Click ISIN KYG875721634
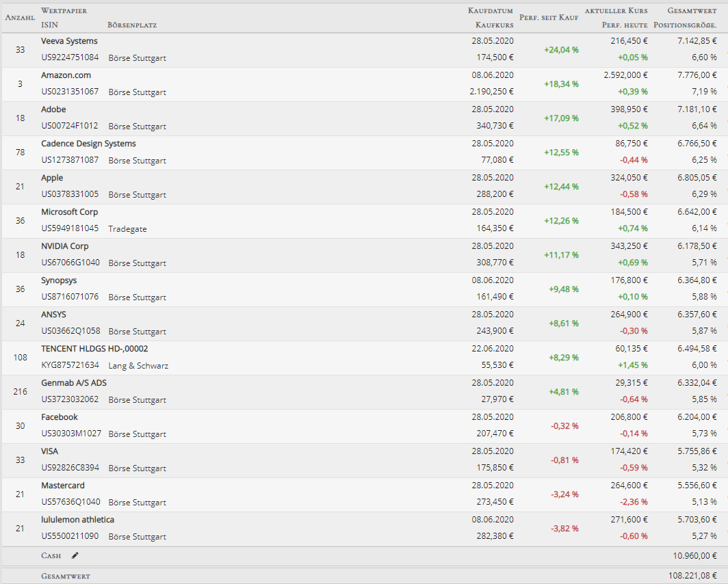Viewport: 728px width, 584px height. pos(70,365)
